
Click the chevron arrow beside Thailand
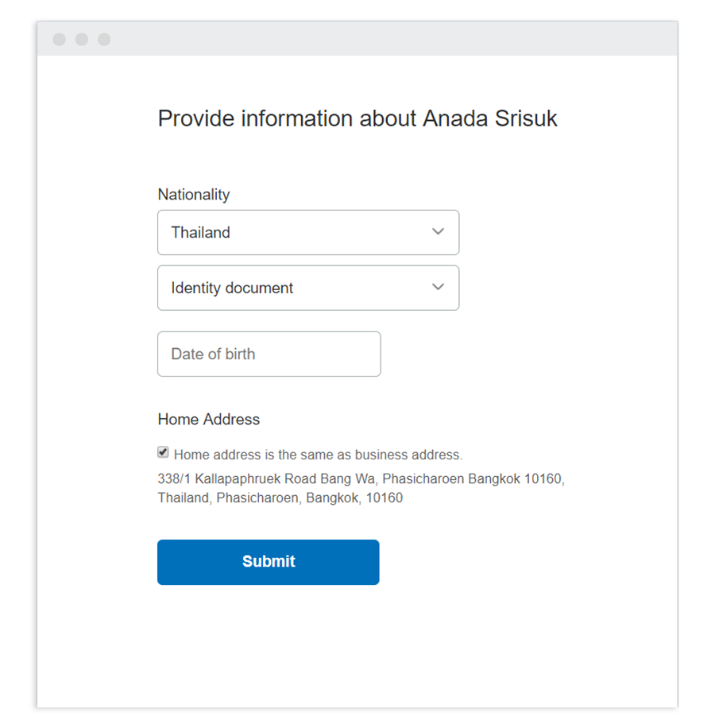pos(438,232)
